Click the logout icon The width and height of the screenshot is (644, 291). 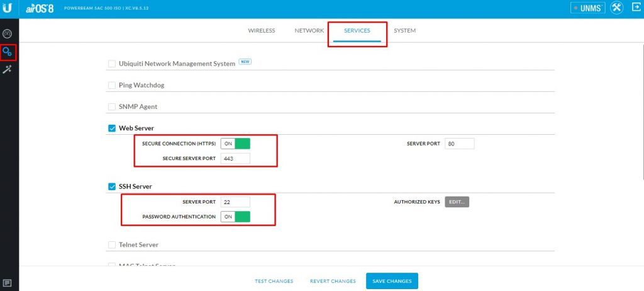pyautogui.click(x=635, y=8)
